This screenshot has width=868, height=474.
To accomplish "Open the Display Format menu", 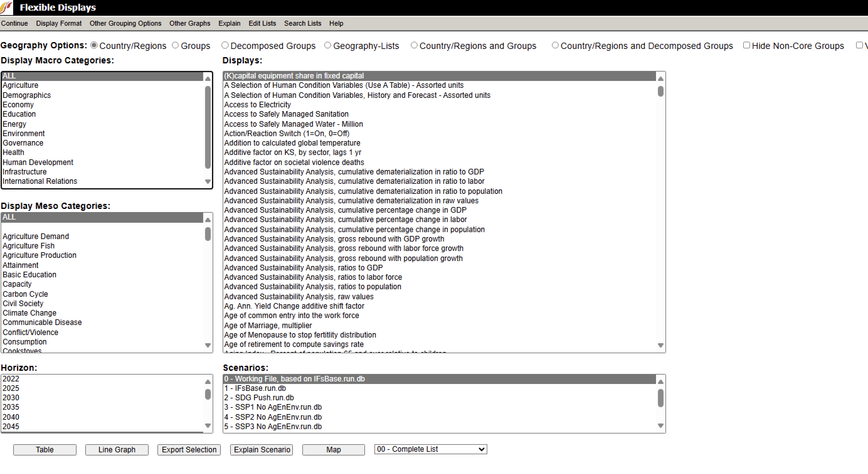I will pos(59,23).
